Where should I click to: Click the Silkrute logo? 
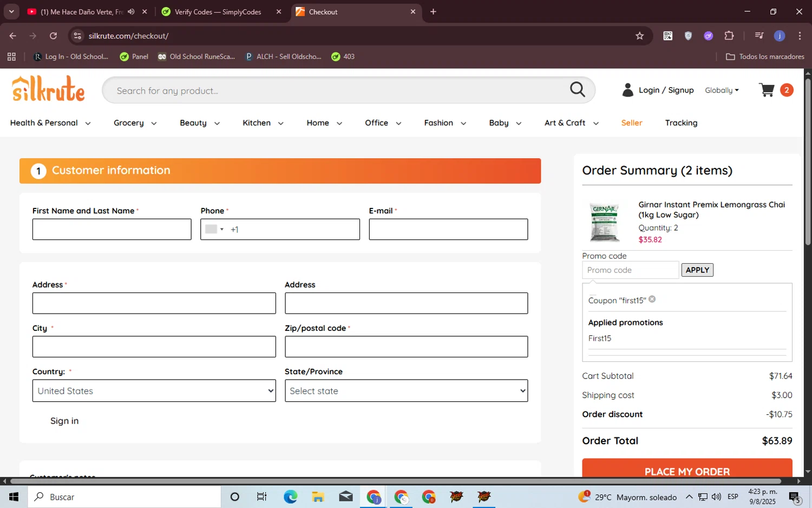[48, 89]
